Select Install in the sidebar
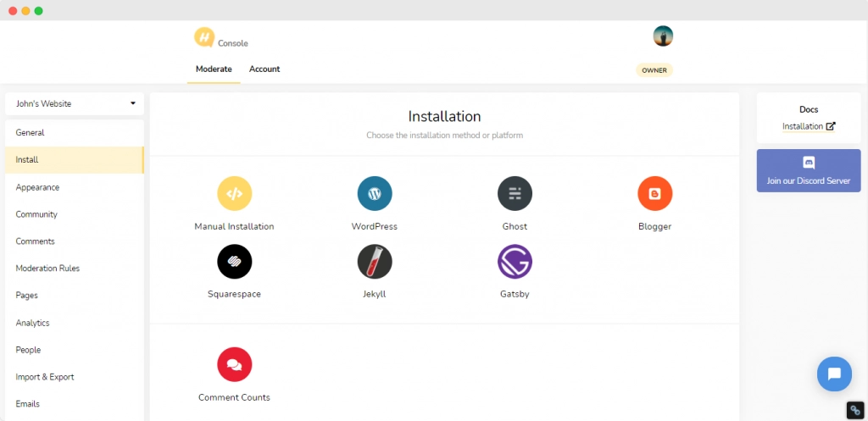This screenshot has width=868, height=421. (75, 160)
